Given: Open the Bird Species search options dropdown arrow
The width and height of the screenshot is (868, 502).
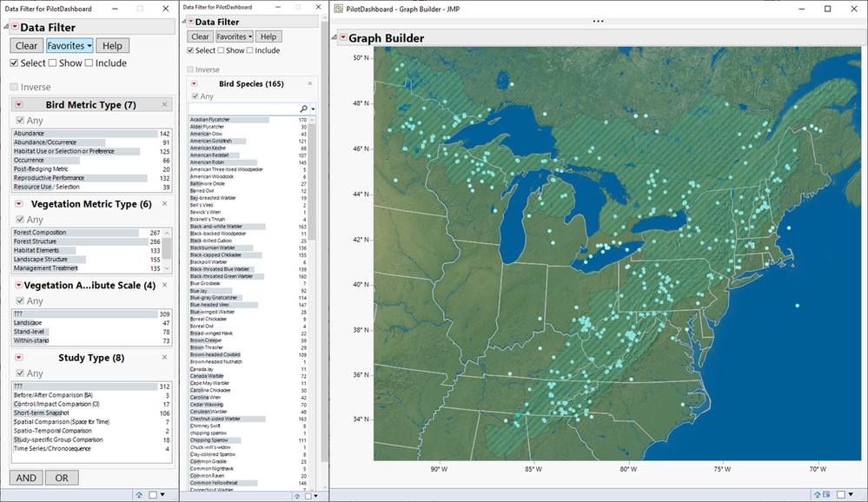Looking at the screenshot, I should pos(313,109).
